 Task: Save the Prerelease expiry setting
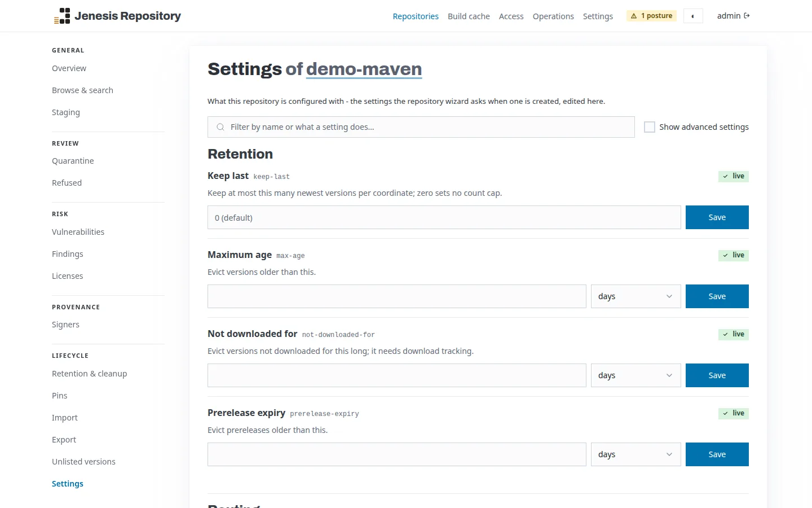(x=717, y=454)
